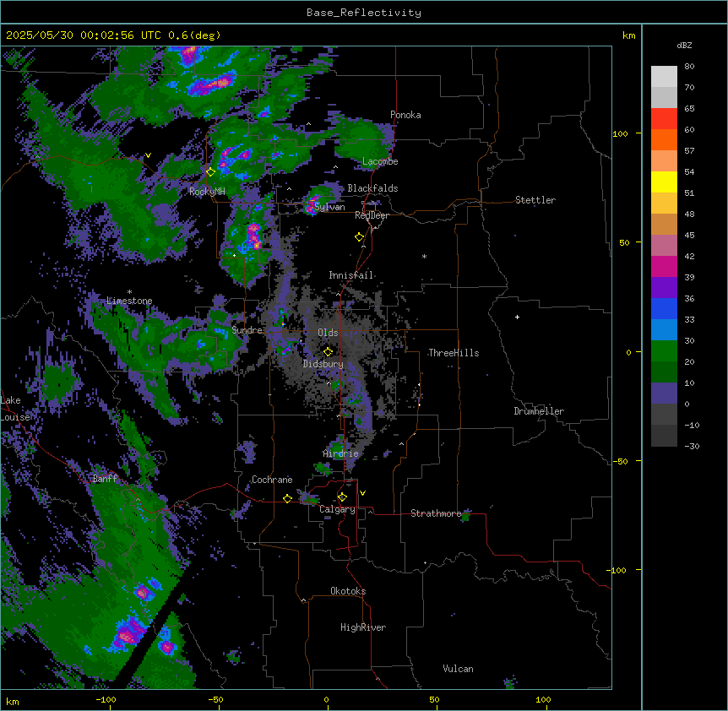This screenshot has width=728, height=711.
Task: Click the white asterisk east of RedDeer
Action: (x=424, y=256)
